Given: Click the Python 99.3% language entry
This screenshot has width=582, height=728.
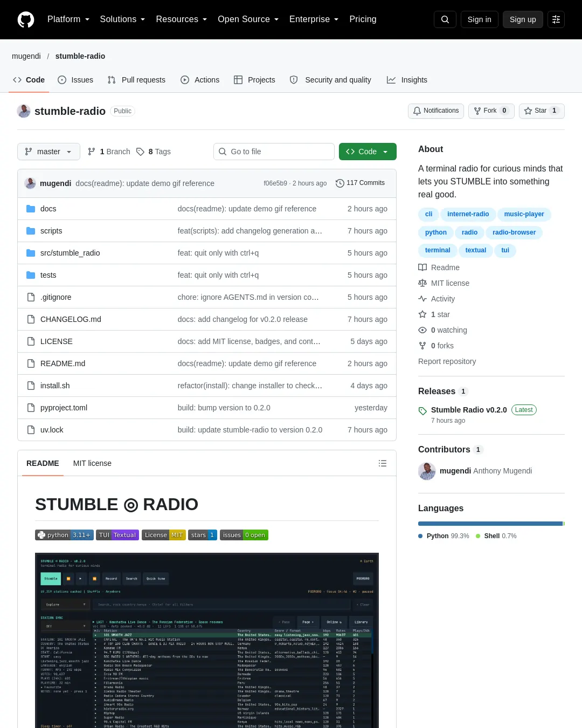Looking at the screenshot, I should point(444,536).
